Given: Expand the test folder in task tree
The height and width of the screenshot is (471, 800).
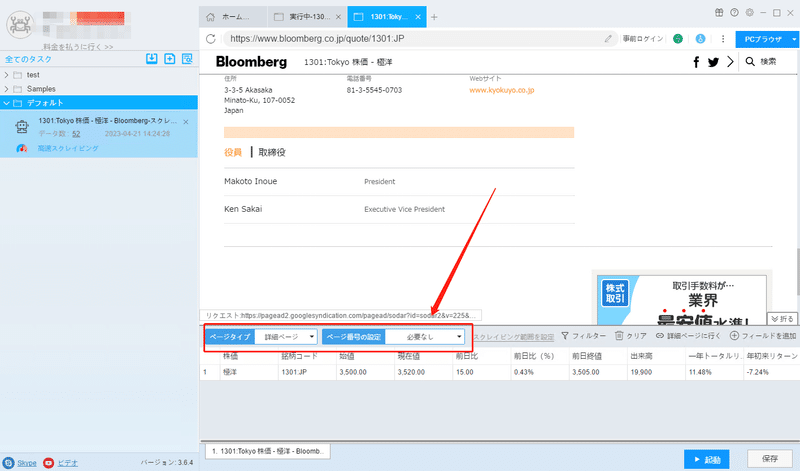Looking at the screenshot, I should tap(6, 75).
